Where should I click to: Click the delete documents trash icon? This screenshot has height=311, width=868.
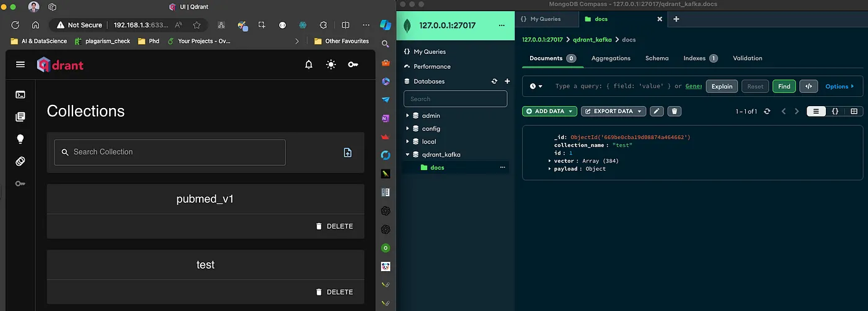pos(675,111)
